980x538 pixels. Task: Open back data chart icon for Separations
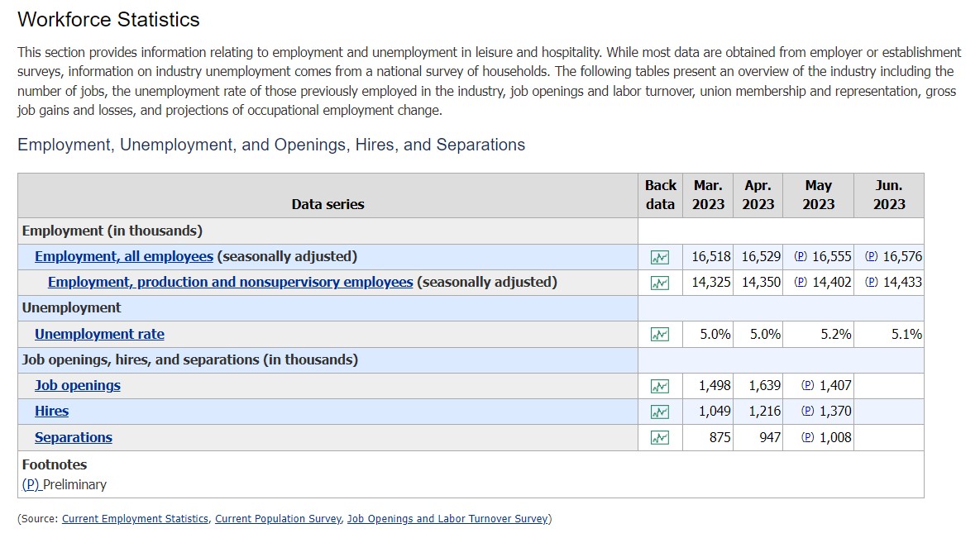pyautogui.click(x=659, y=437)
